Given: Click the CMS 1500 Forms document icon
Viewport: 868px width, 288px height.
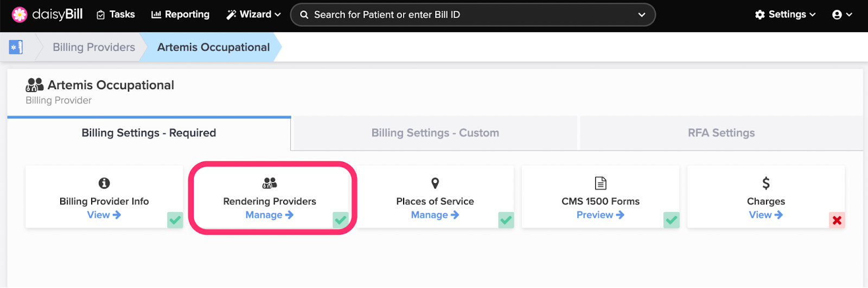Looking at the screenshot, I should 601,183.
